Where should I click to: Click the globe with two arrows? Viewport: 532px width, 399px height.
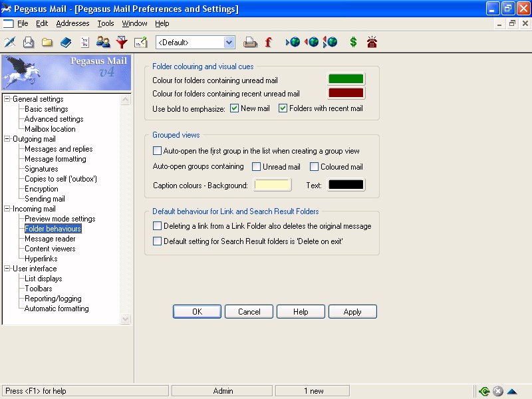(x=330, y=42)
